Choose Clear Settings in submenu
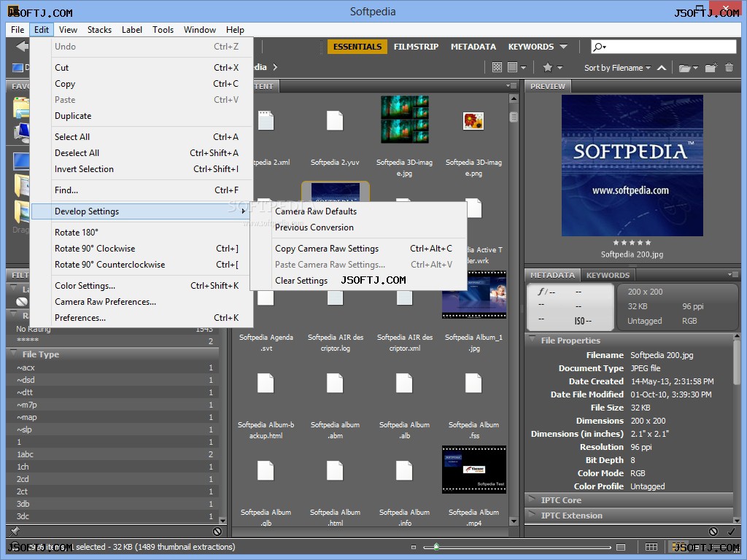The image size is (747, 560). point(359,281)
